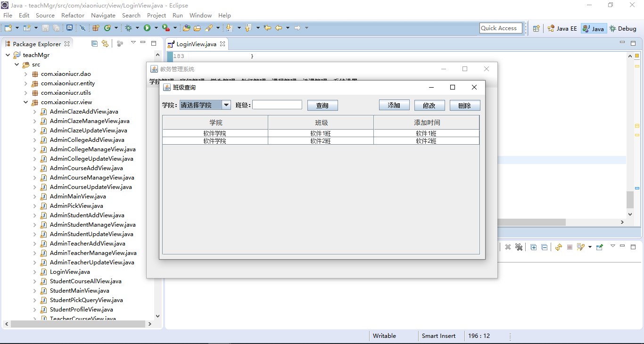This screenshot has width=644, height=344.
Task: Click the 学院 table column header
Action: click(x=215, y=123)
